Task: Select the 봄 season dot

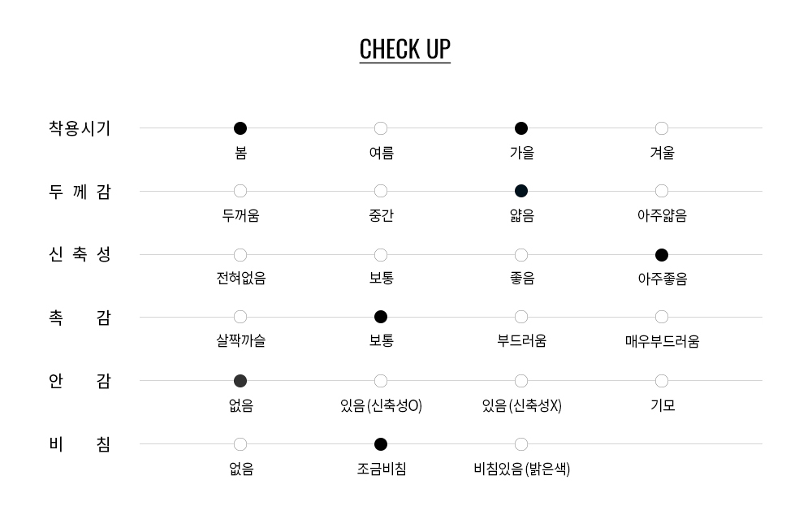Action: tap(240, 128)
